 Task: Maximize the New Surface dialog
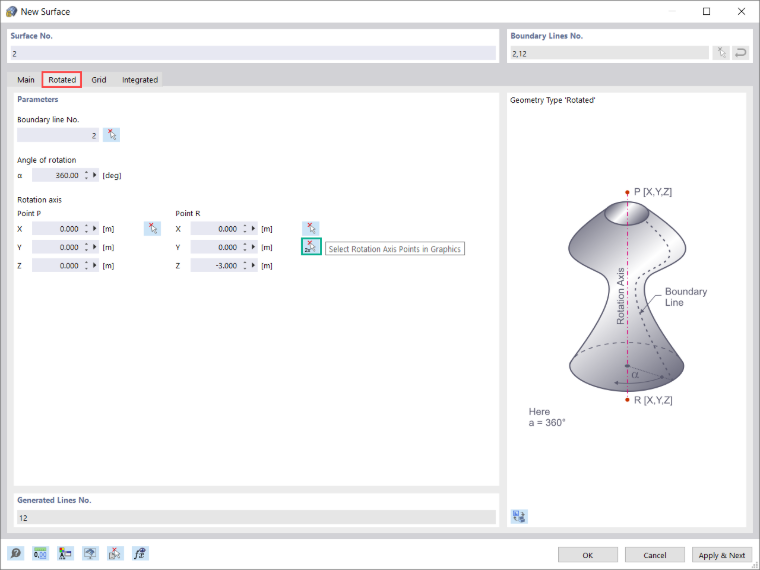706,12
